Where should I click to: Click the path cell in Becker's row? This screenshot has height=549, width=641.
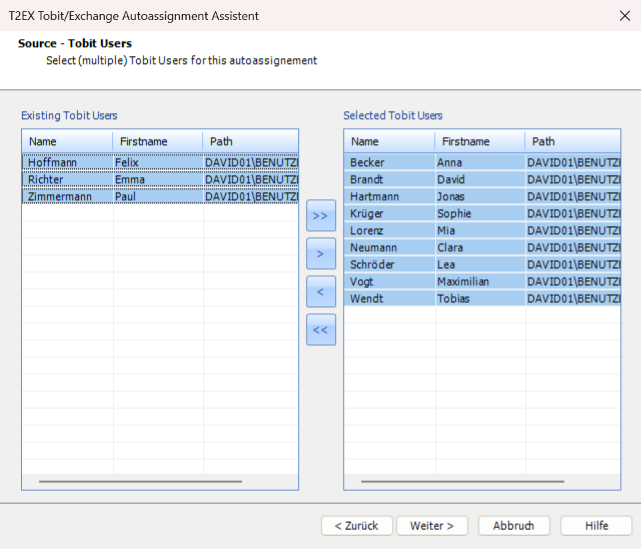coord(573,162)
